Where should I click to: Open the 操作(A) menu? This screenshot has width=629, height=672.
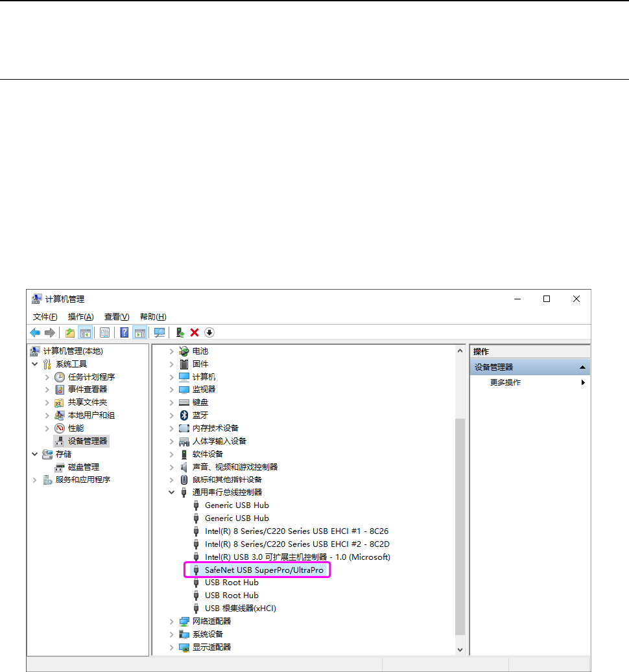coord(81,317)
